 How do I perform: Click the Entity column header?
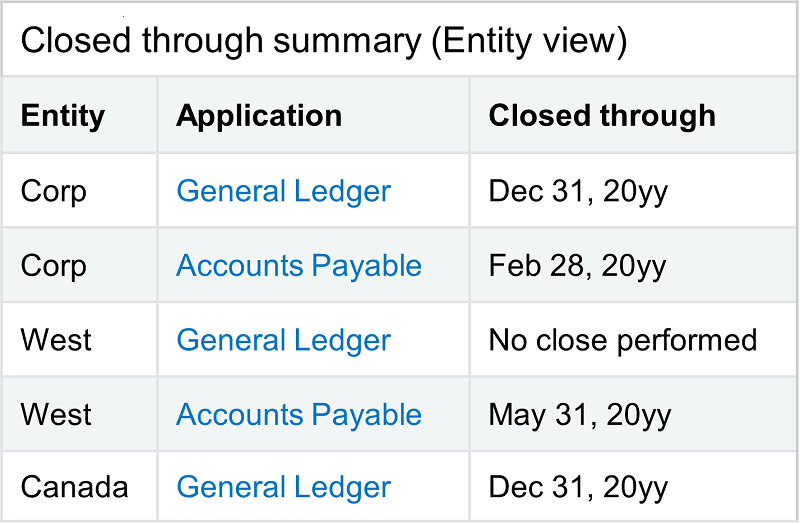point(63,116)
